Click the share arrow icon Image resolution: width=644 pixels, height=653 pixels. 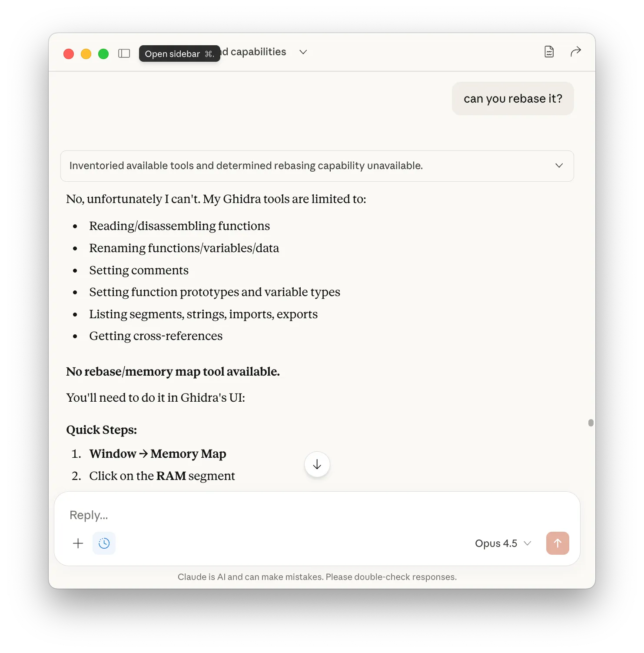point(575,52)
